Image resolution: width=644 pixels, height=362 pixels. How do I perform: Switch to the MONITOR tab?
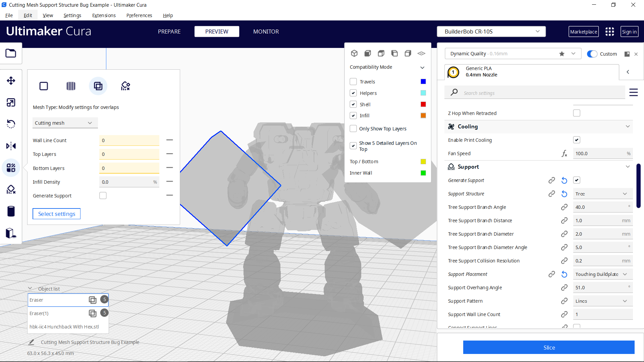266,32
